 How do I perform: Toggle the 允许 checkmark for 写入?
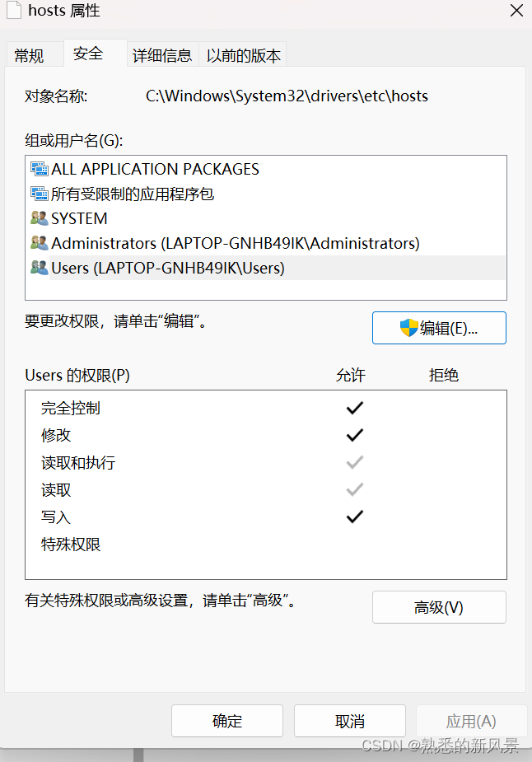click(x=354, y=516)
